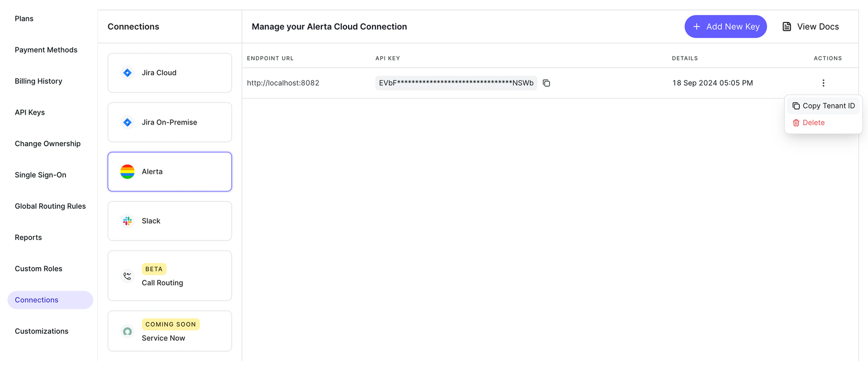The width and height of the screenshot is (868, 365).
Task: Click the copy API key icon
Action: [x=546, y=83]
